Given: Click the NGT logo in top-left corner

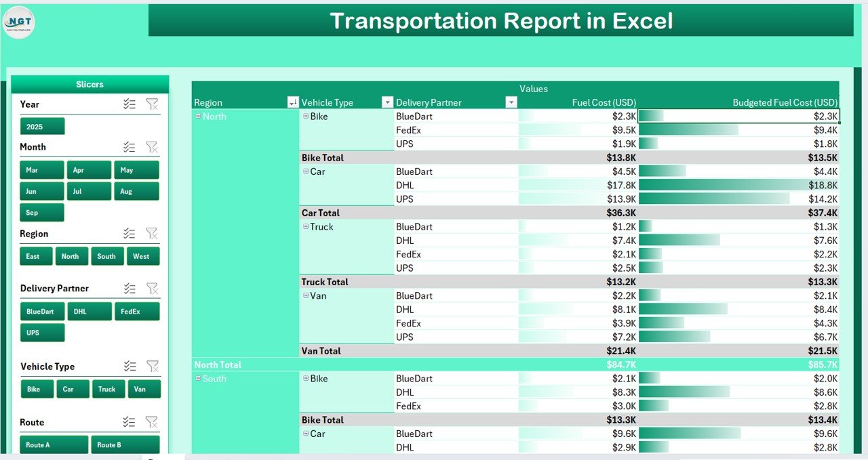Looking at the screenshot, I should [18, 22].
